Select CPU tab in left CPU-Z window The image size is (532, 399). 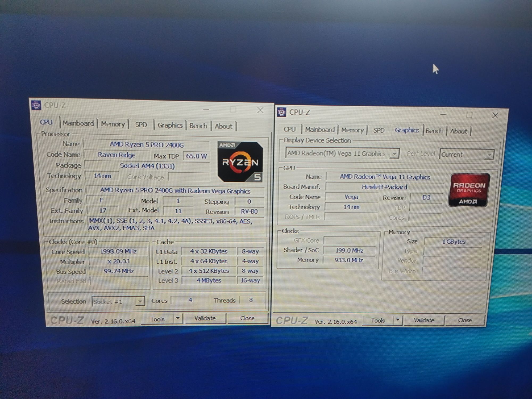tap(46, 122)
